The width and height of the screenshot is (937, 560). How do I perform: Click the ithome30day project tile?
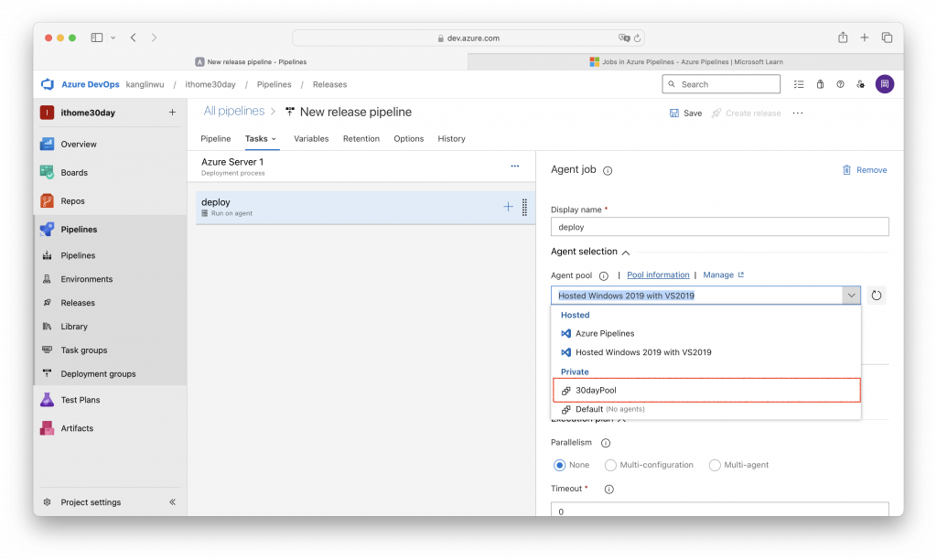pos(48,113)
